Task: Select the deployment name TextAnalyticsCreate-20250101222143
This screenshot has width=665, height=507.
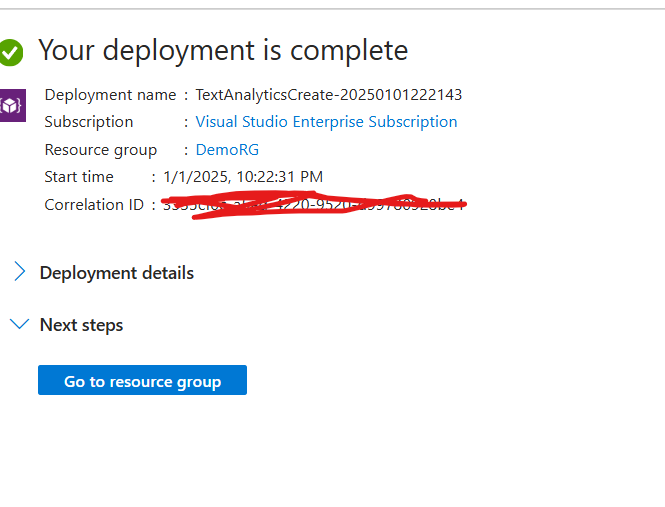Action: [x=329, y=95]
